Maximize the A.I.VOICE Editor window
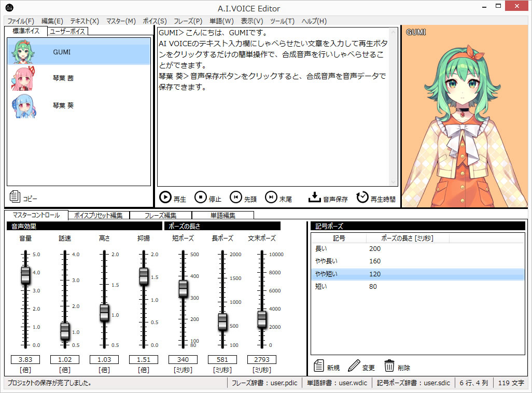 498,6
